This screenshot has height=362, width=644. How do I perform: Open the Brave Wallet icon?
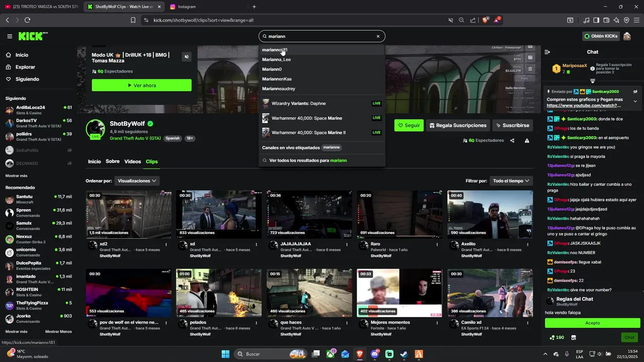[x=607, y=20]
